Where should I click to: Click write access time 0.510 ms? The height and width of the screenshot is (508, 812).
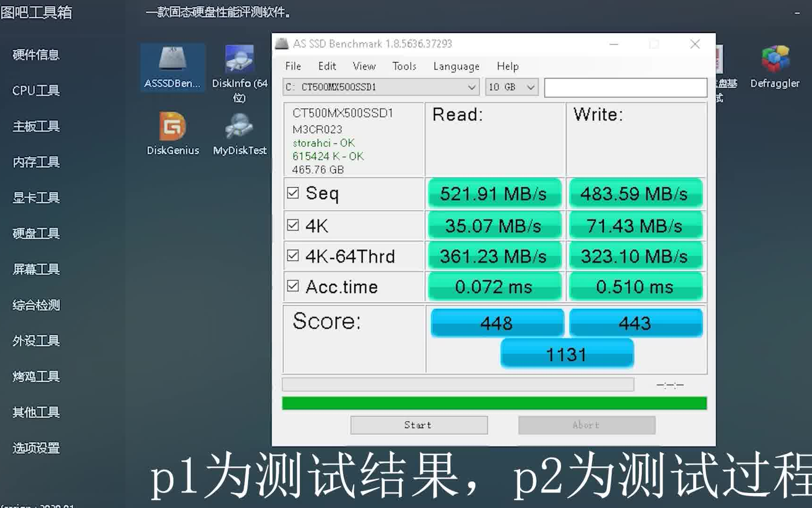(x=635, y=286)
